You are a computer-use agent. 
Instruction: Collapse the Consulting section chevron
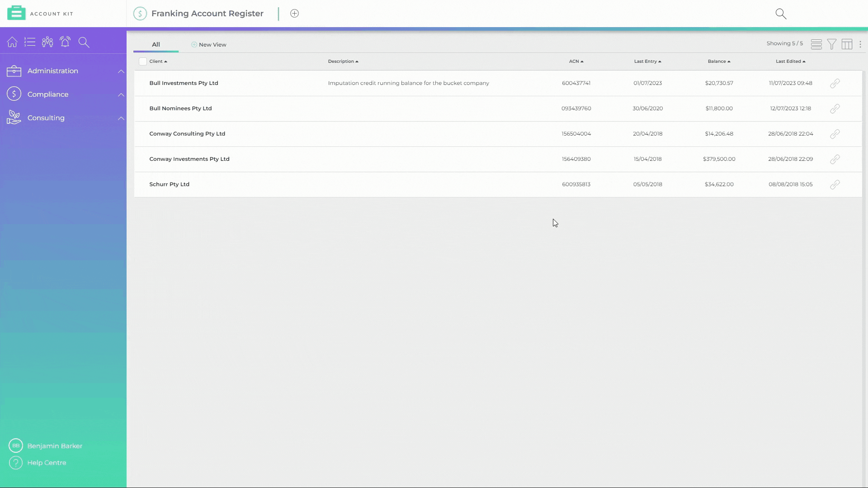tap(121, 118)
